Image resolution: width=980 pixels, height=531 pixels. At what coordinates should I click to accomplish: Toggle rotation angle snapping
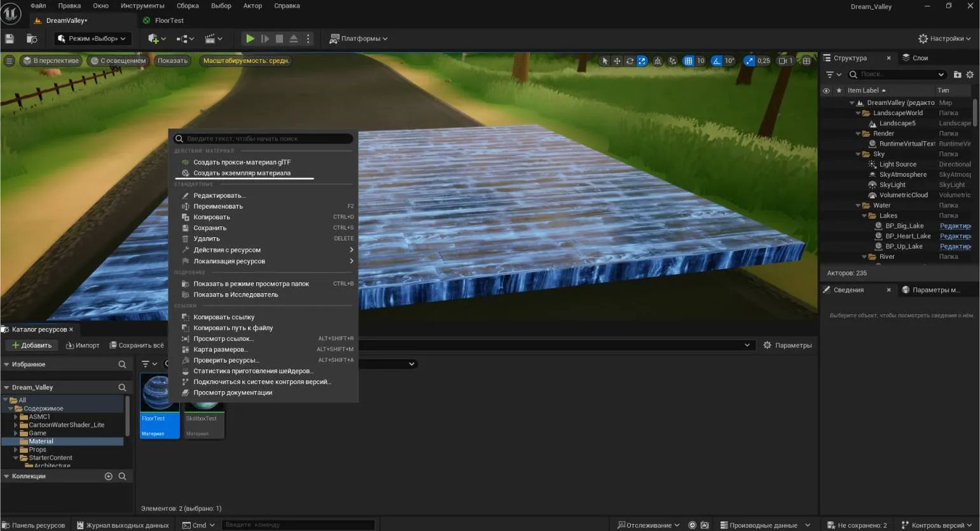[717, 61]
